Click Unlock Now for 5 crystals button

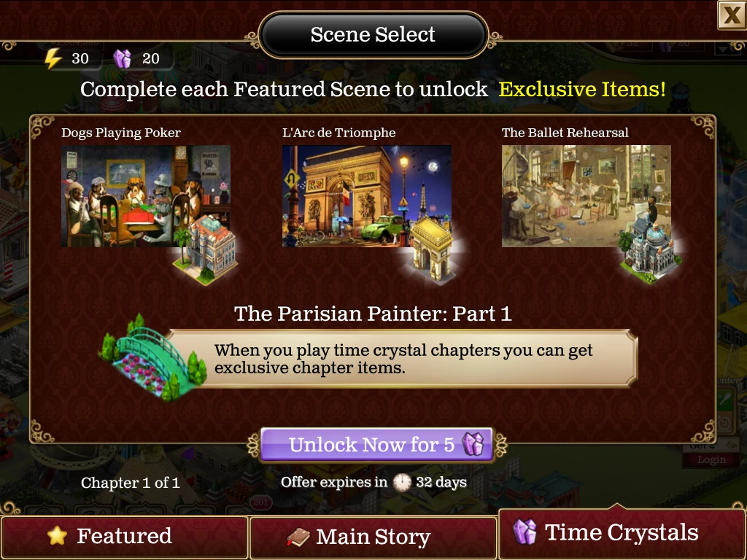click(x=376, y=444)
